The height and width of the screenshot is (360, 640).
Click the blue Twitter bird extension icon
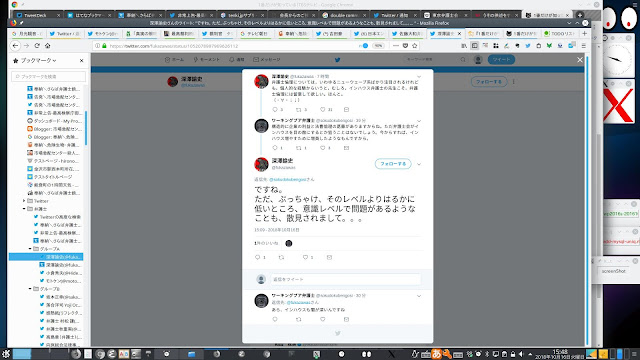pyautogui.click(x=528, y=46)
